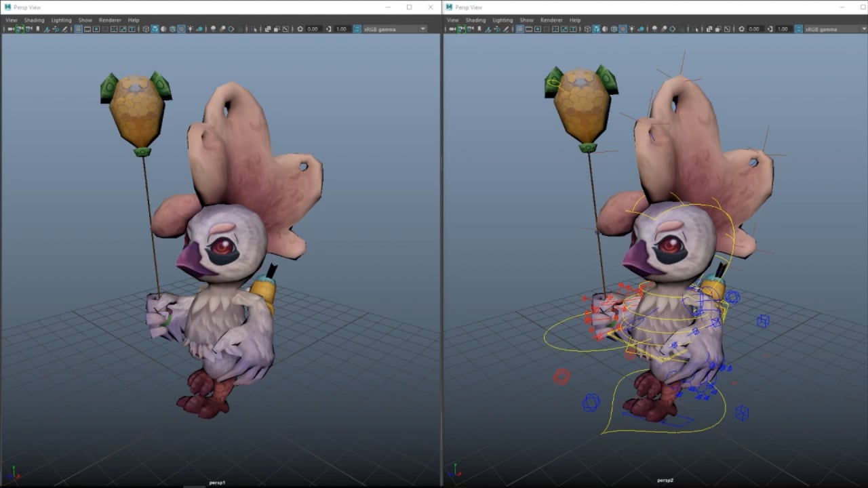The height and width of the screenshot is (488, 868).
Task: Open the Renderer menu in the right panel
Action: click(551, 20)
